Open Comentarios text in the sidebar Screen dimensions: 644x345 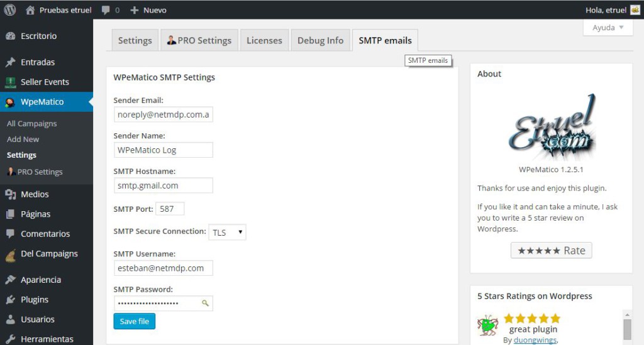(x=45, y=234)
